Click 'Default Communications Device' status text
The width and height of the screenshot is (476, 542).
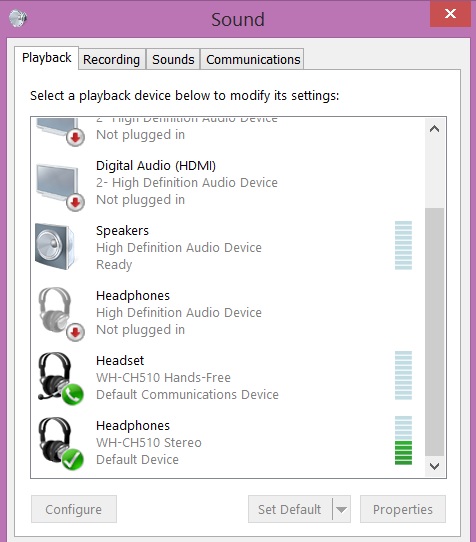click(187, 394)
